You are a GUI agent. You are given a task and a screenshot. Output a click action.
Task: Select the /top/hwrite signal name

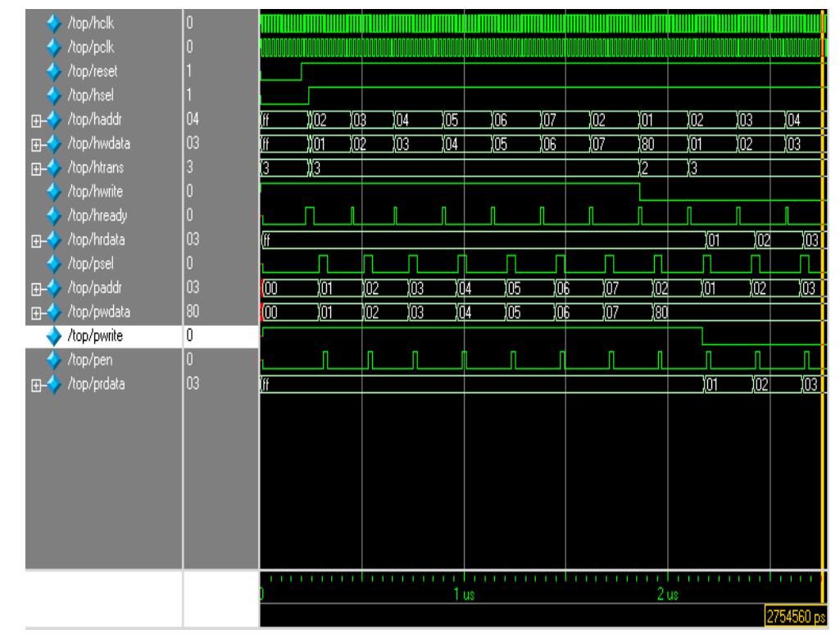point(95,192)
